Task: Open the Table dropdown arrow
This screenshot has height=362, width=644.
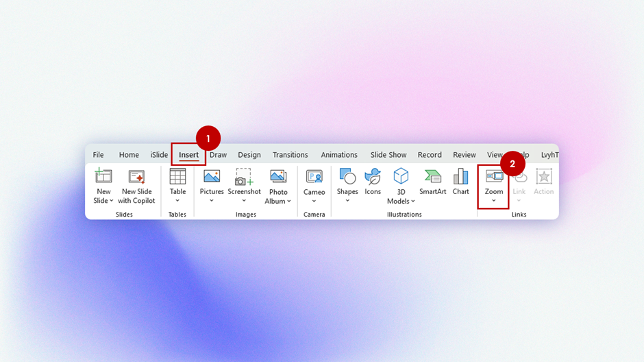Action: click(x=177, y=201)
